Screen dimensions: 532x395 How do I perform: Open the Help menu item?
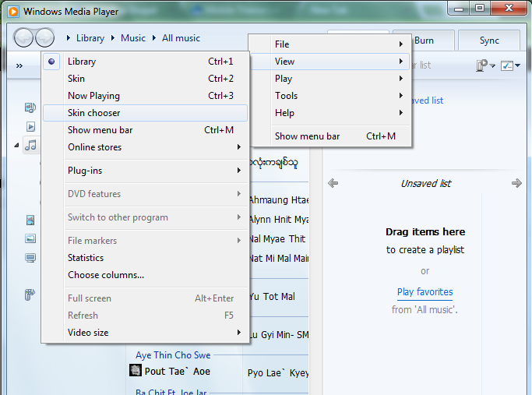click(329, 113)
